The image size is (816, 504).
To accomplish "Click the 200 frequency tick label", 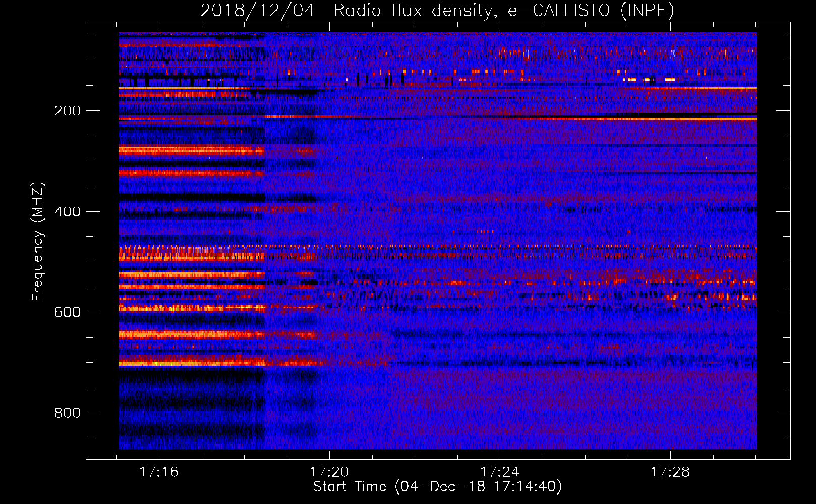I will pos(68,111).
